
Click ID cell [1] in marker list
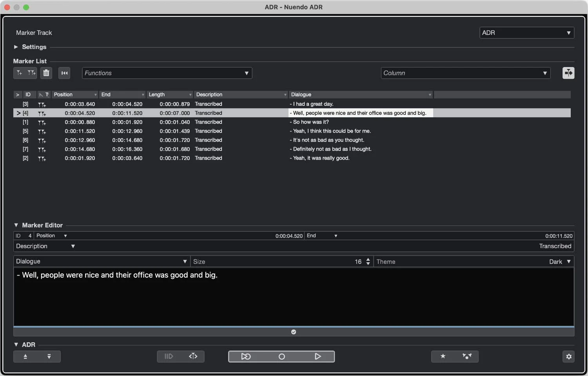pyautogui.click(x=25, y=122)
